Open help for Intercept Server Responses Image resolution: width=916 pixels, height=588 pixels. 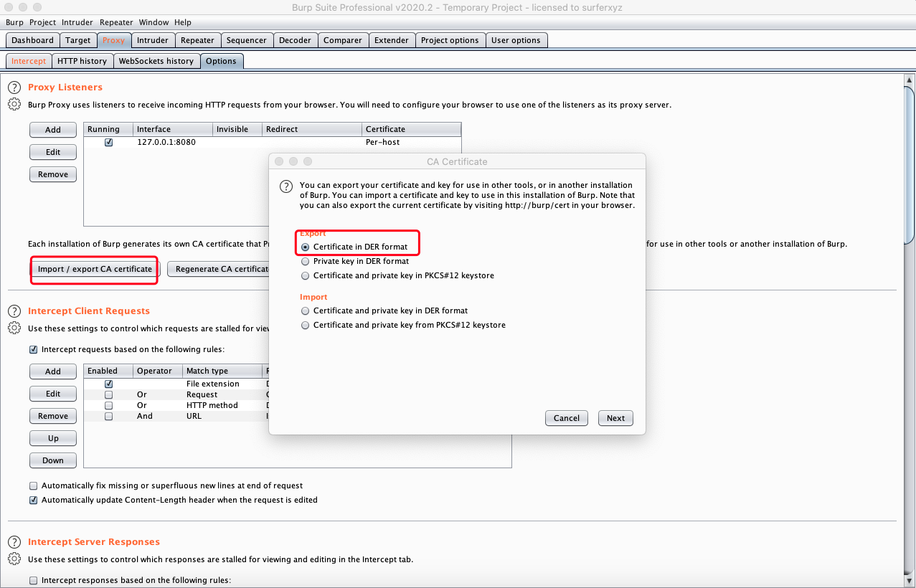pos(14,542)
